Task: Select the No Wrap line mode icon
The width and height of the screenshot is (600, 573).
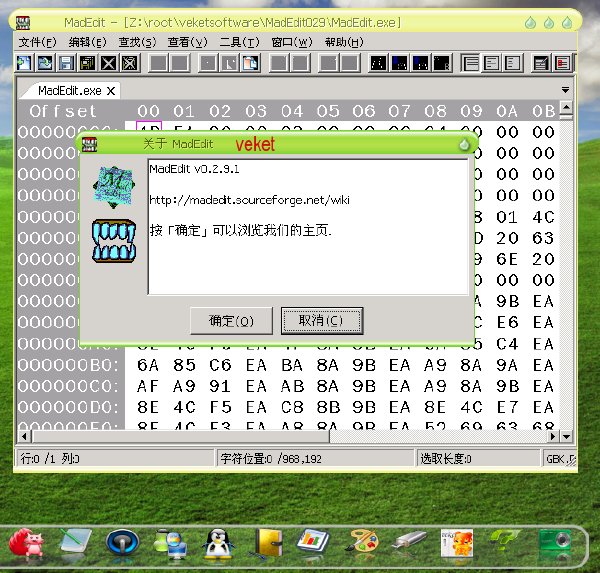Action: point(470,63)
